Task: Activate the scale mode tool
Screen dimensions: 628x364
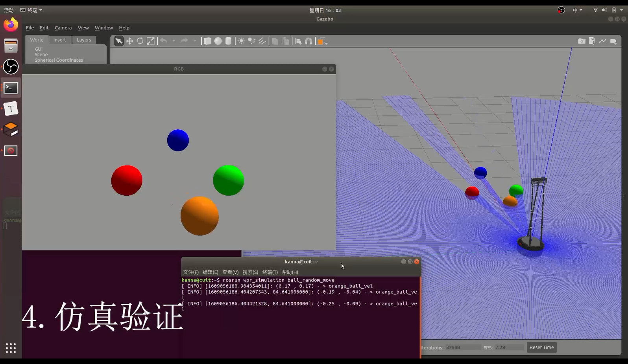Action: [x=151, y=41]
